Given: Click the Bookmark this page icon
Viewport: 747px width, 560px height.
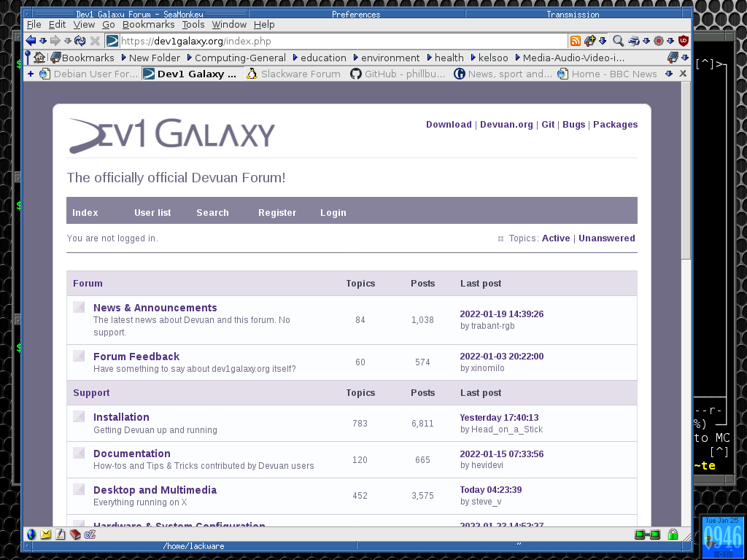Looking at the screenshot, I should pyautogui.click(x=590, y=41).
